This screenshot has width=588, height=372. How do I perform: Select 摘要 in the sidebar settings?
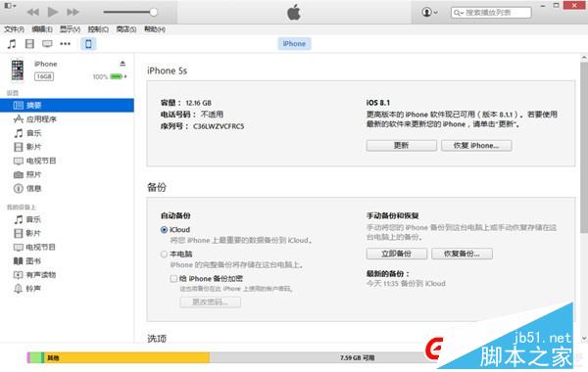(x=67, y=106)
